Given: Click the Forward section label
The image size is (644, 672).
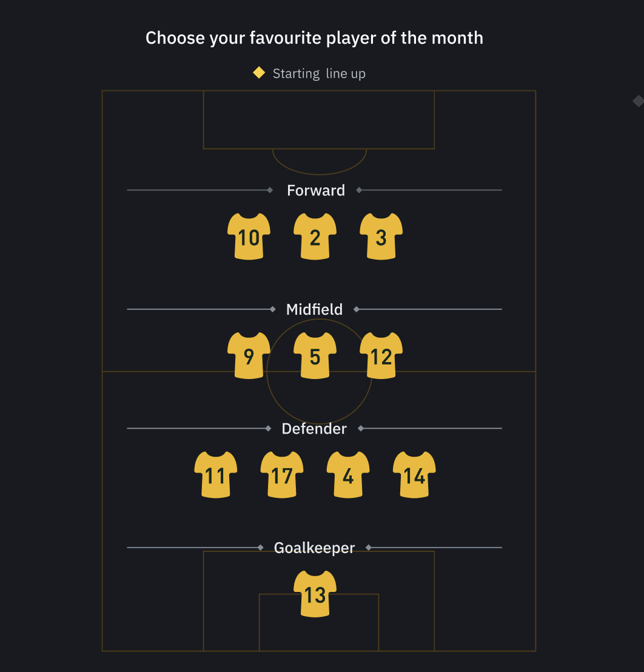Looking at the screenshot, I should [x=316, y=190].
